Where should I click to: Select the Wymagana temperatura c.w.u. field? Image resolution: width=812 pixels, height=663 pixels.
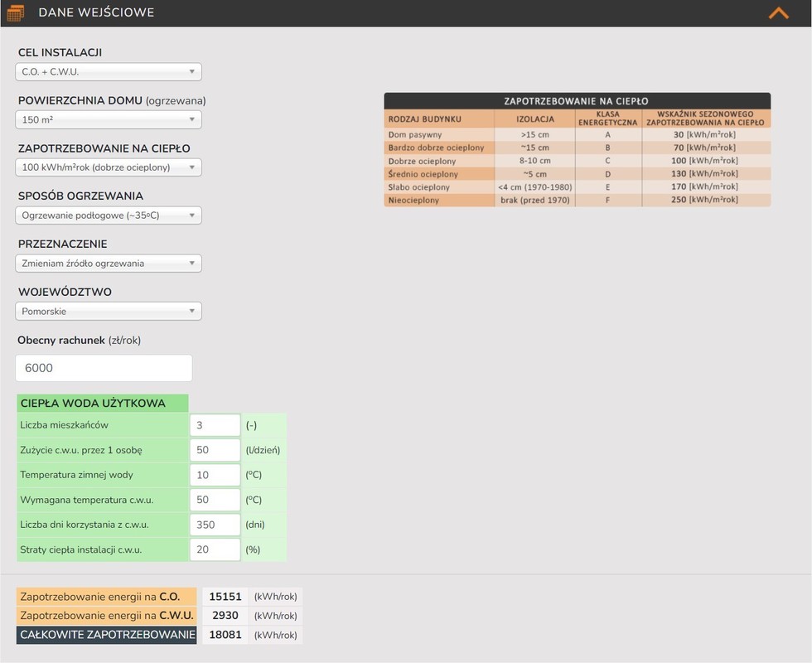click(215, 501)
